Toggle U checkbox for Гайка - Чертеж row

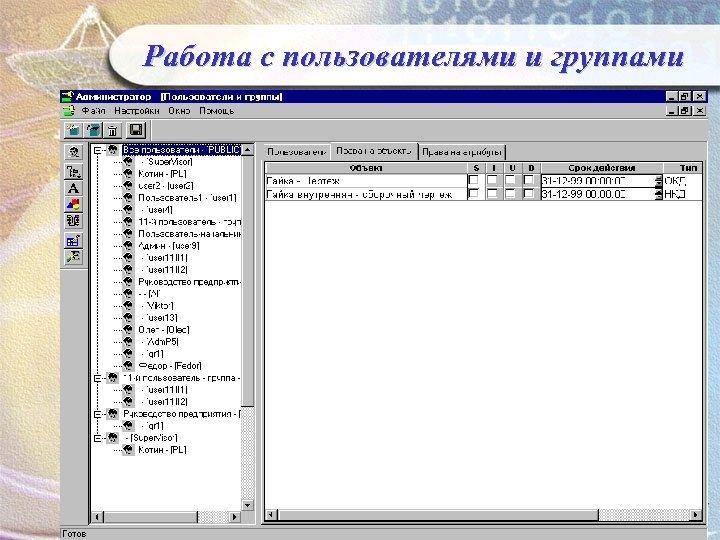(x=511, y=180)
